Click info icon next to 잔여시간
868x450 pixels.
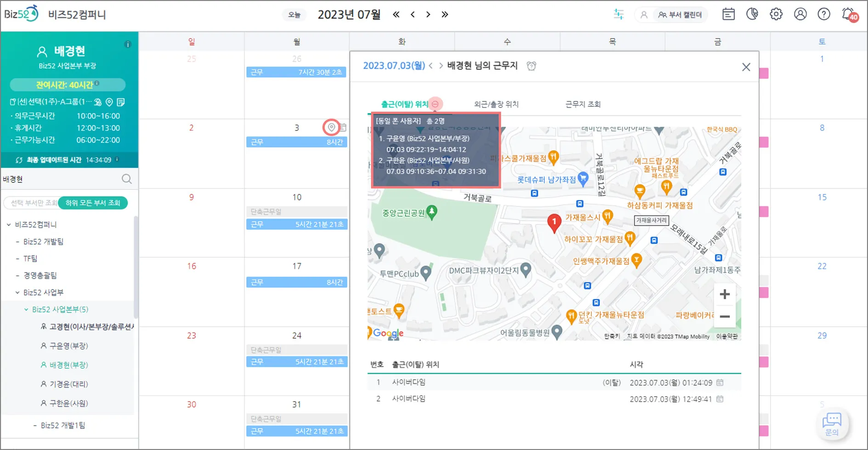(97, 84)
